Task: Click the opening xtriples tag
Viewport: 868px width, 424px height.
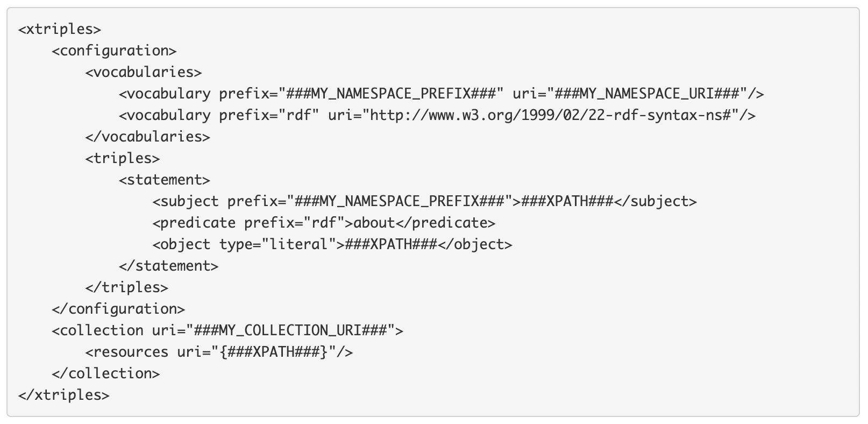Action: tap(60, 29)
